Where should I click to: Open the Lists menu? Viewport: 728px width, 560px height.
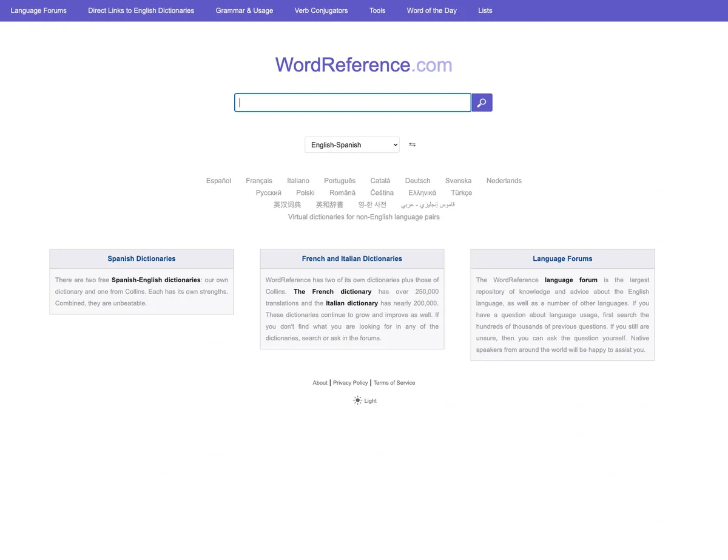(485, 10)
